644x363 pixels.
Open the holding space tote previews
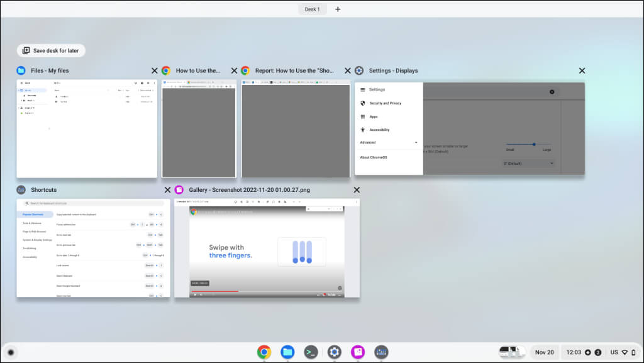pyautogui.click(x=512, y=352)
